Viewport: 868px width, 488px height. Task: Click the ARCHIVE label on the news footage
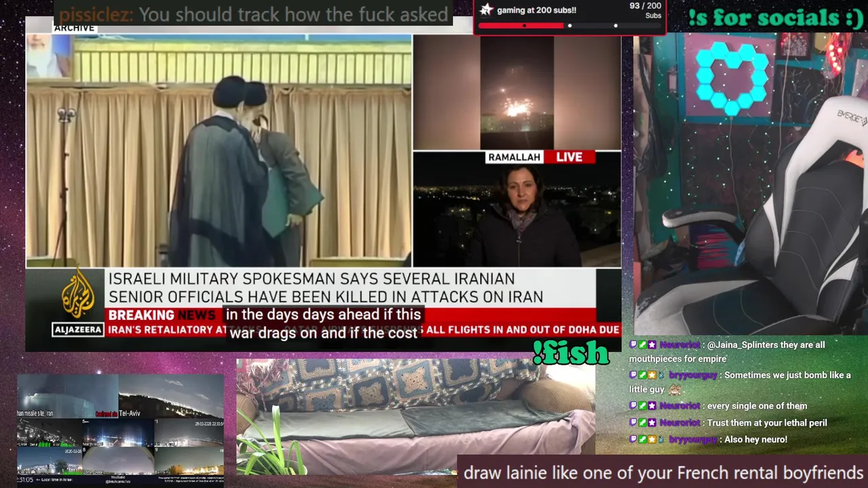tap(75, 28)
